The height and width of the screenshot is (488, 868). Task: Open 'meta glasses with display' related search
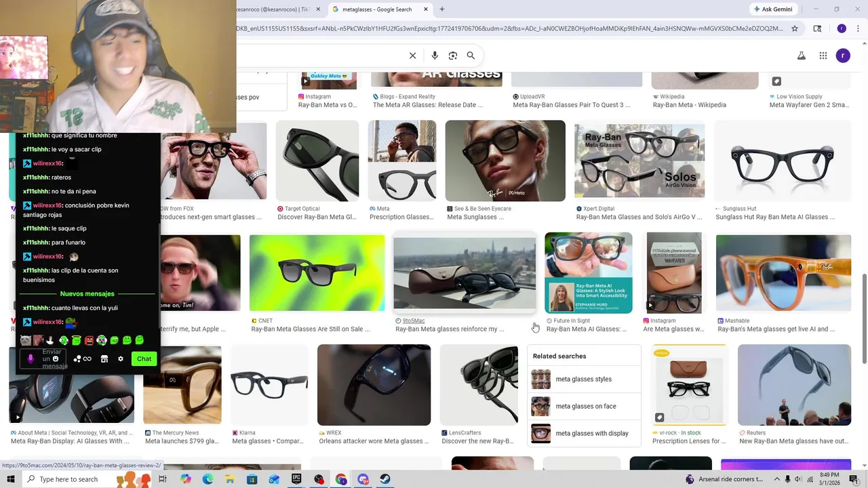click(x=583, y=434)
